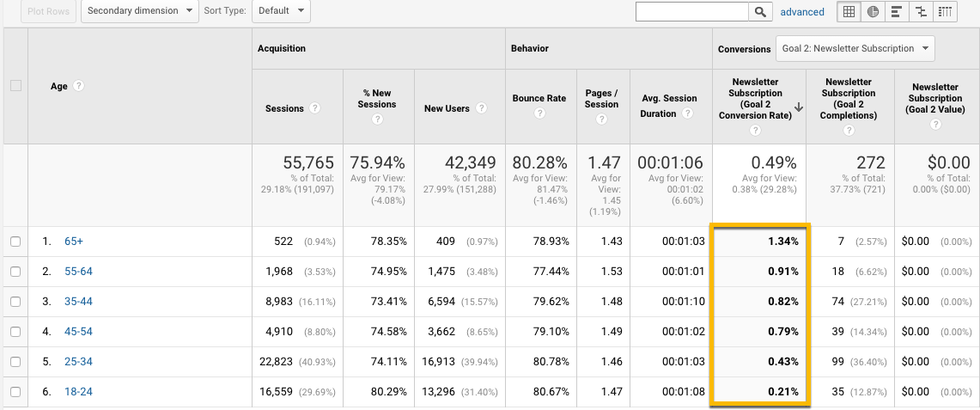
Task: Tick the checkbox for the 25-34 row
Action: coord(15,362)
